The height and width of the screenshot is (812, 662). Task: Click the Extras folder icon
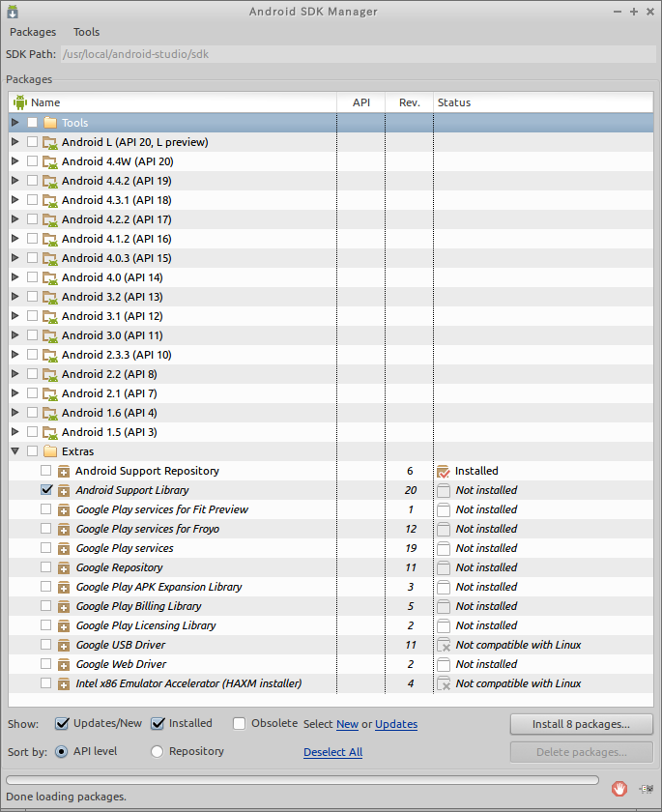coord(50,451)
